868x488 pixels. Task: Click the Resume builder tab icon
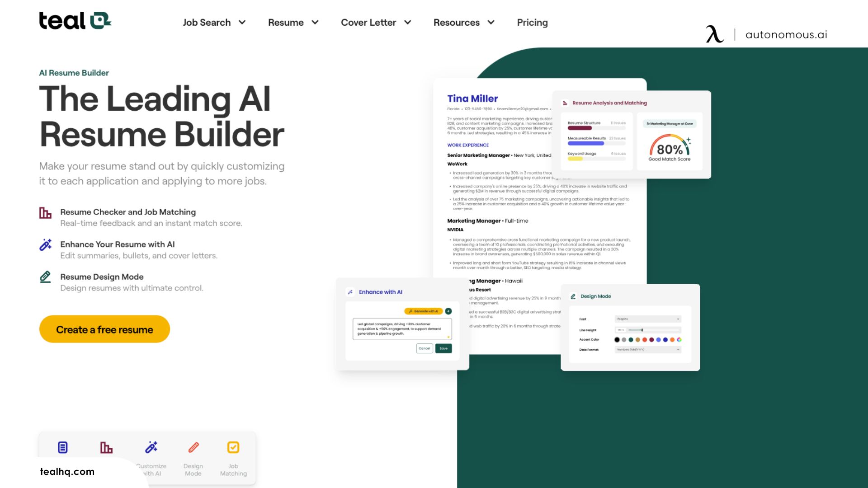(x=62, y=447)
